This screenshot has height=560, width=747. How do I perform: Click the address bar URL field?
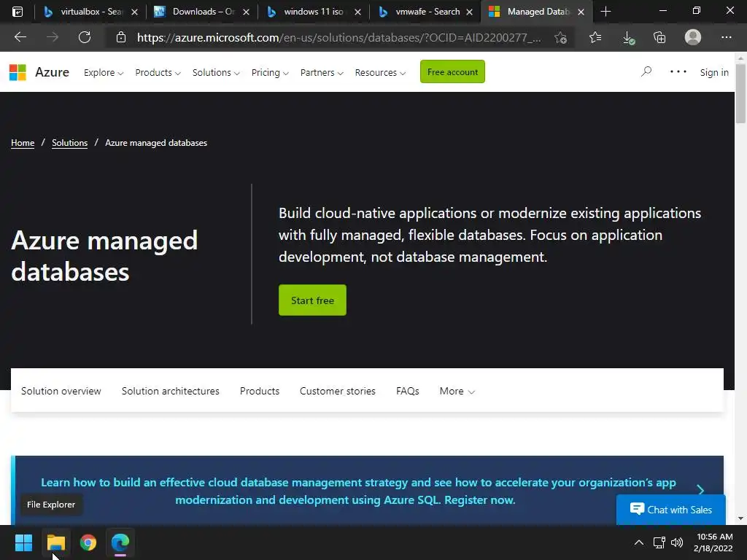coord(338,38)
